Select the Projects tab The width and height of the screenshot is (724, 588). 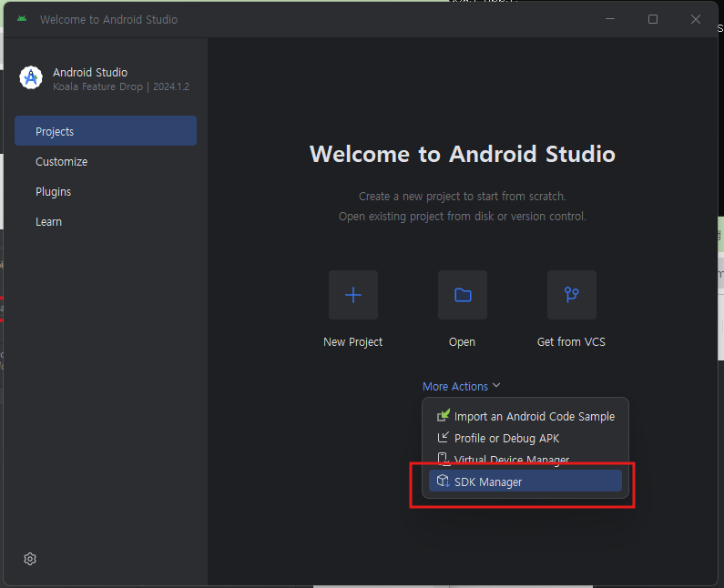[x=106, y=131]
